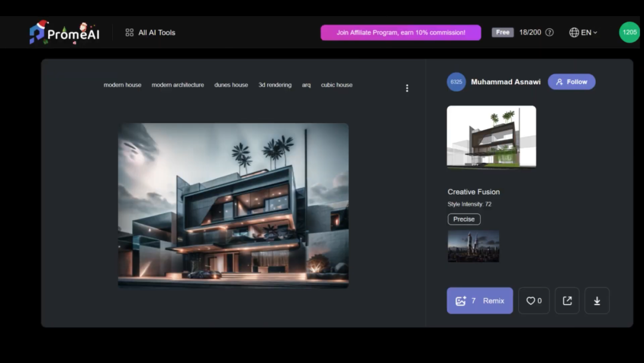Open the three-dot more options menu
This screenshot has width=644, height=363.
click(407, 88)
